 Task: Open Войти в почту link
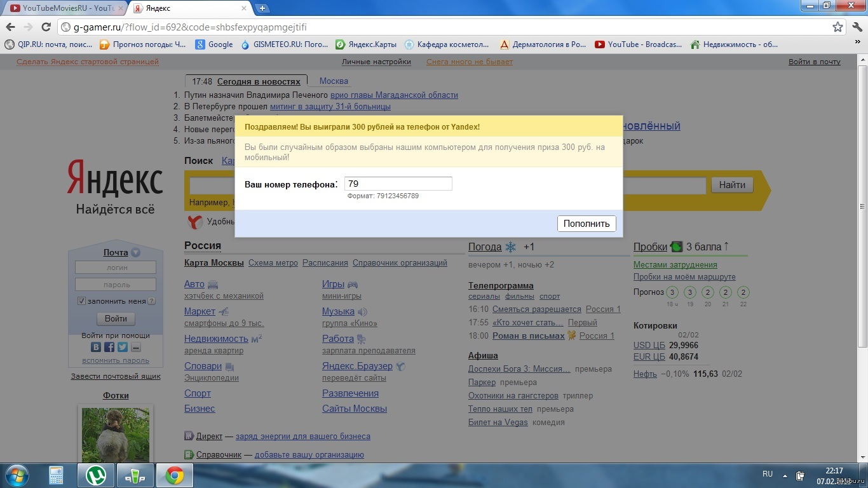pyautogui.click(x=815, y=62)
